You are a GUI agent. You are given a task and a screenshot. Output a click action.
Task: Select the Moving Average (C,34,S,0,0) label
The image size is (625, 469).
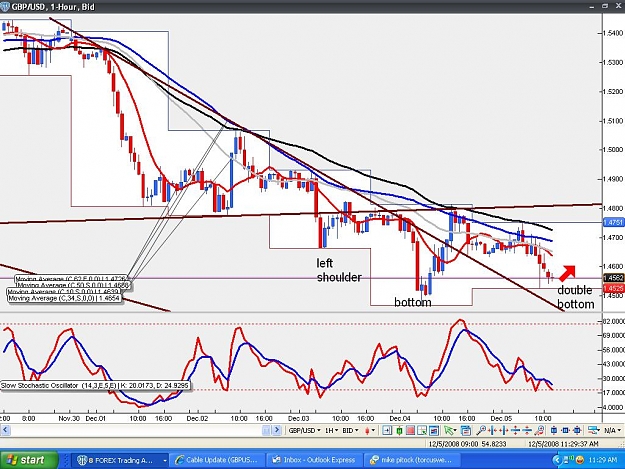64,298
